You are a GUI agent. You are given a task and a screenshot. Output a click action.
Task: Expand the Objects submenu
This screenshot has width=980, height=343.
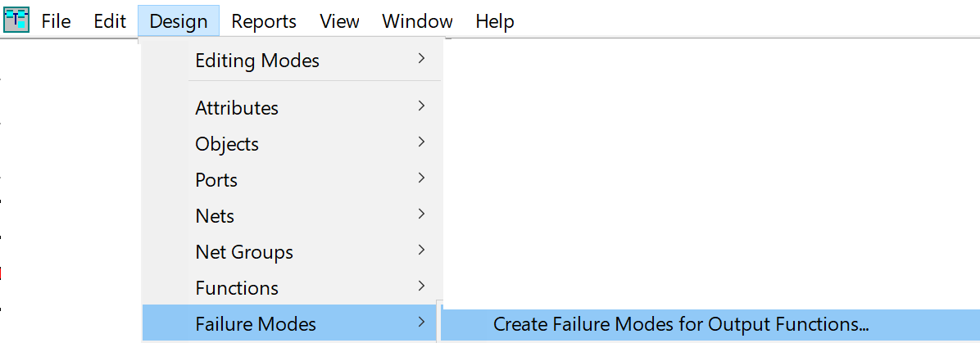pyautogui.click(x=293, y=144)
